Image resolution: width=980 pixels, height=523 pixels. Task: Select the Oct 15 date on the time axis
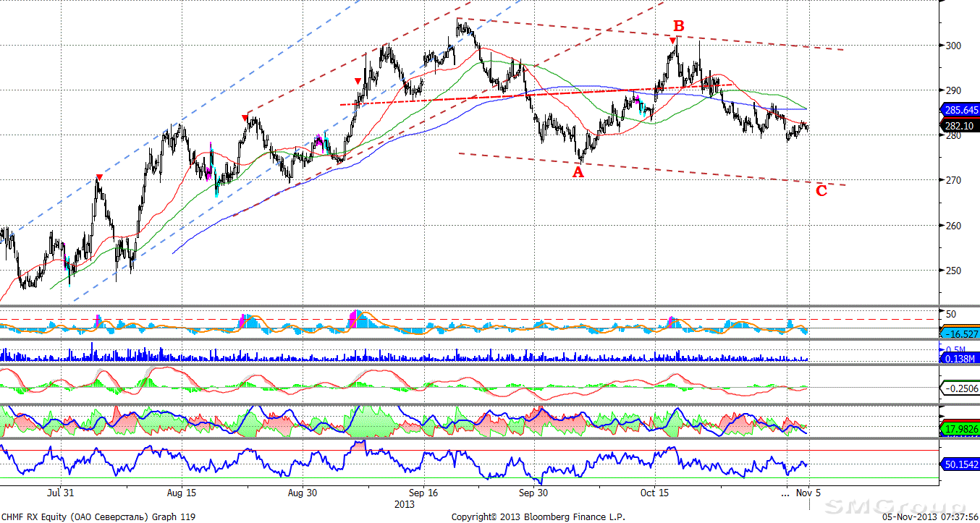pyautogui.click(x=654, y=493)
